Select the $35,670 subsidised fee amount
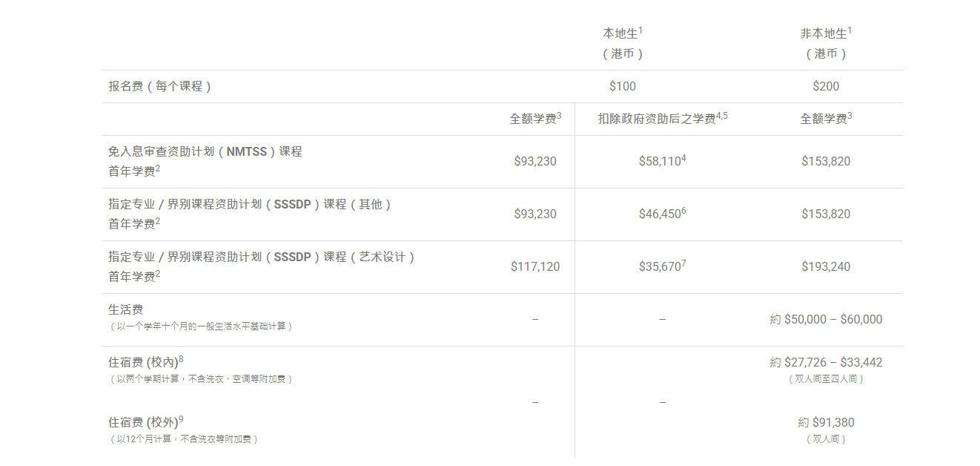The image size is (980, 466). pyautogui.click(x=661, y=266)
